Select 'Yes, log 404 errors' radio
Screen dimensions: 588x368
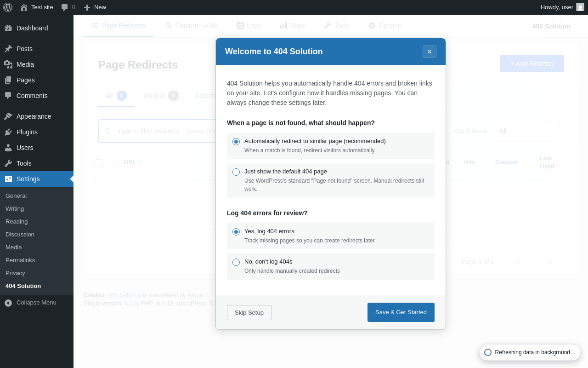[236, 232]
